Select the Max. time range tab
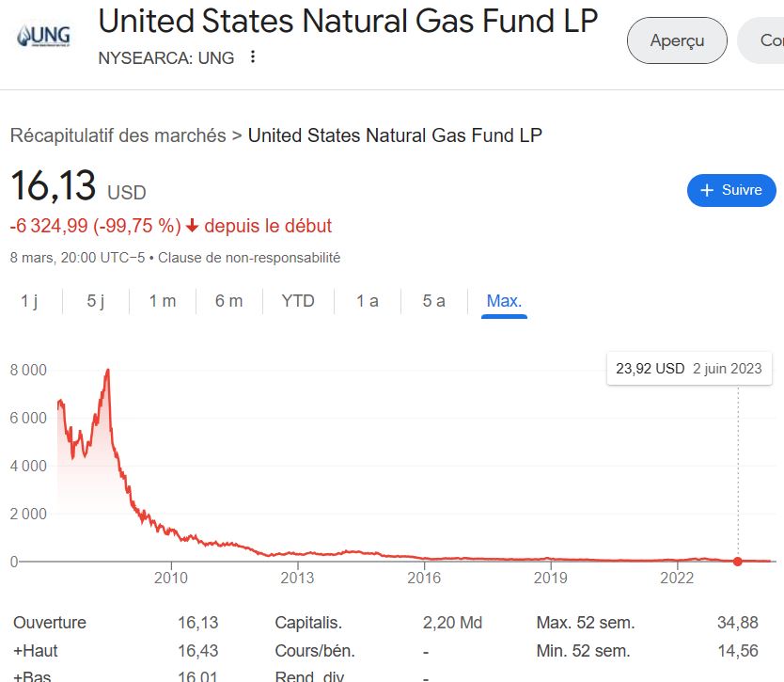This screenshot has height=682, width=784. 504,301
